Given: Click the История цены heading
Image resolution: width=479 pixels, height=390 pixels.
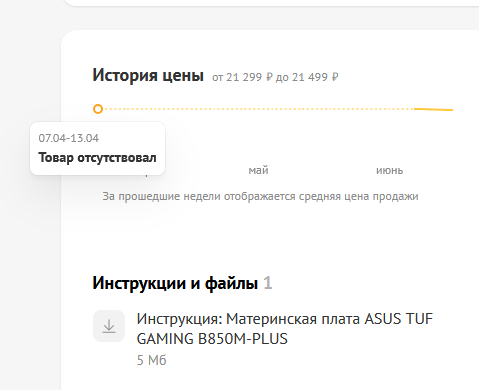Looking at the screenshot, I should [x=148, y=75].
